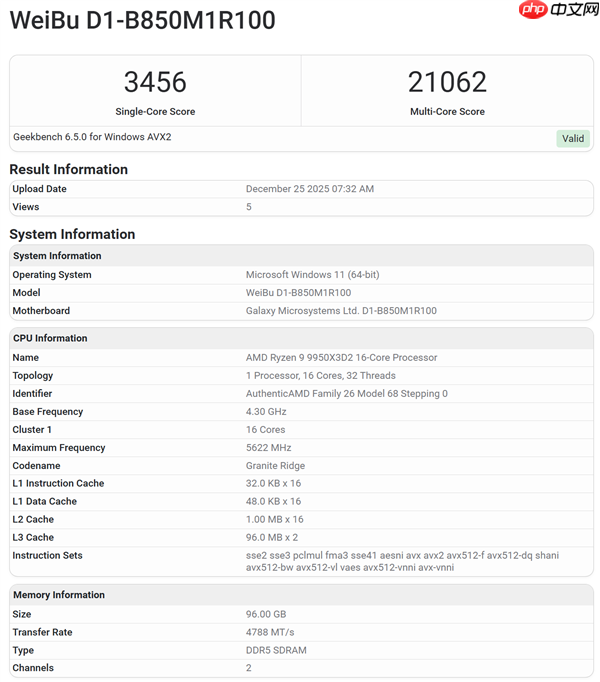Click the L3 Cache value 96.0 MB x 2
This screenshot has height=682, width=600.
tap(272, 537)
